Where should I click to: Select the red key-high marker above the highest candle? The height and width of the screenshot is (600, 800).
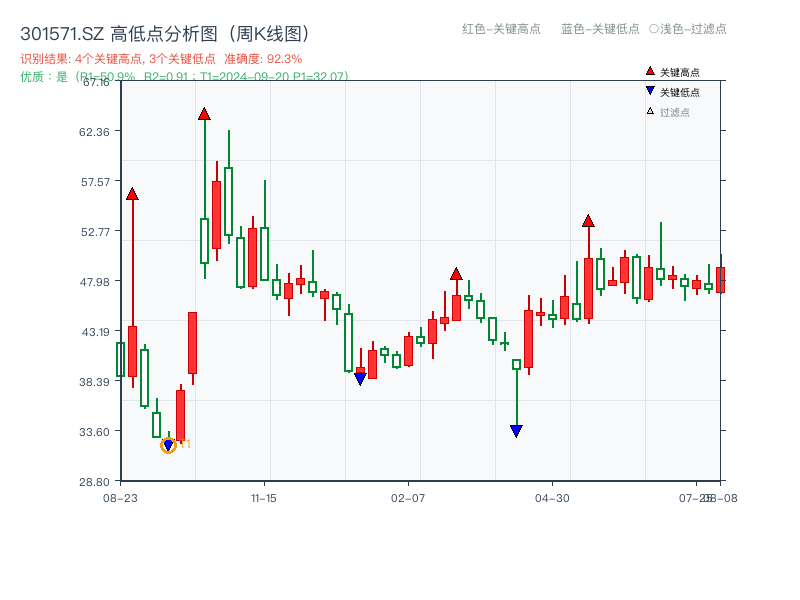tap(205, 115)
